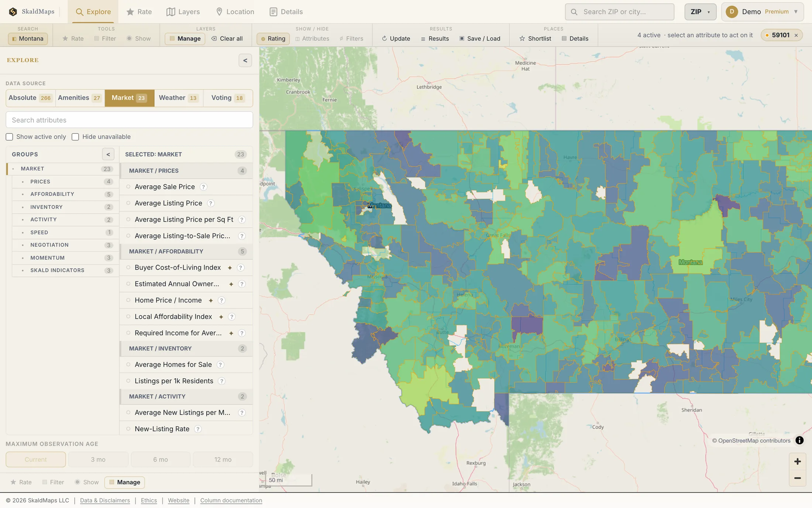Screen dimensions: 812x508
Task: Click the Search ZIP or city field
Action: pyautogui.click(x=620, y=12)
